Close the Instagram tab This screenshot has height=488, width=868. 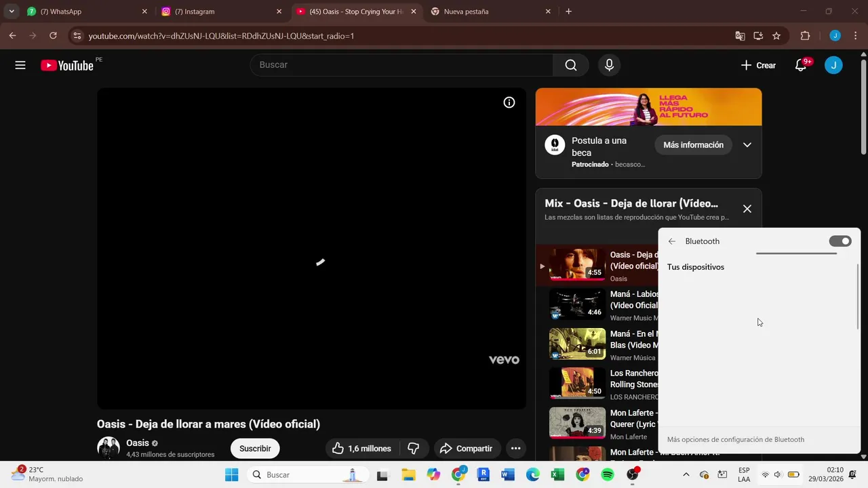pyautogui.click(x=279, y=12)
